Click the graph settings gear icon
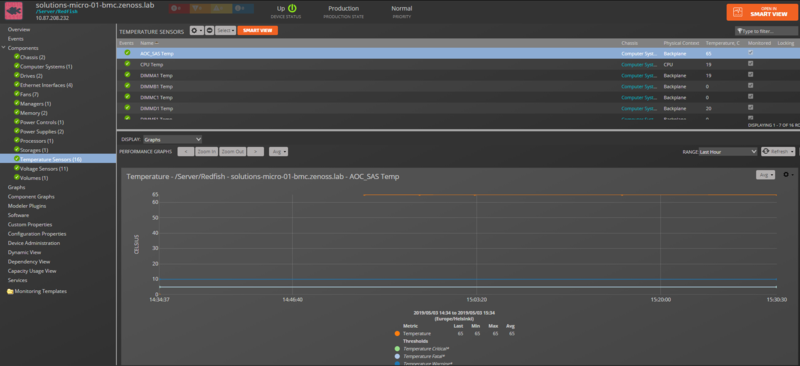This screenshot has height=366, width=800. 786,175
